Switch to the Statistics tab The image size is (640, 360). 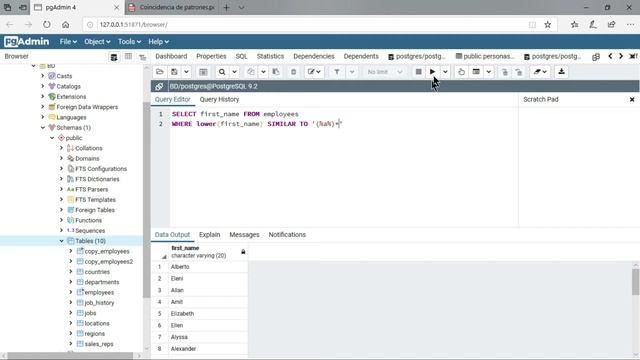coord(270,56)
